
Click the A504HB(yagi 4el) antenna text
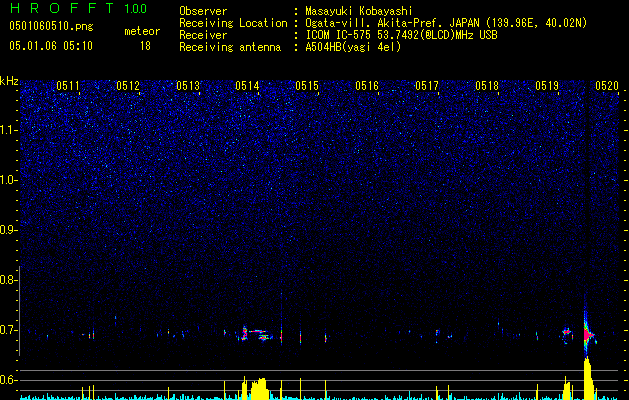pos(353,47)
